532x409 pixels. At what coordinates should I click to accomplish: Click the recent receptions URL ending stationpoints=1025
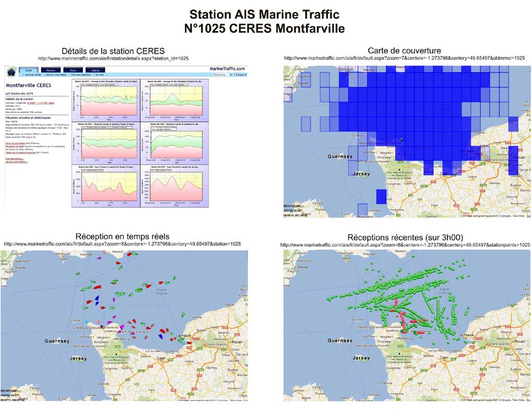(x=405, y=245)
